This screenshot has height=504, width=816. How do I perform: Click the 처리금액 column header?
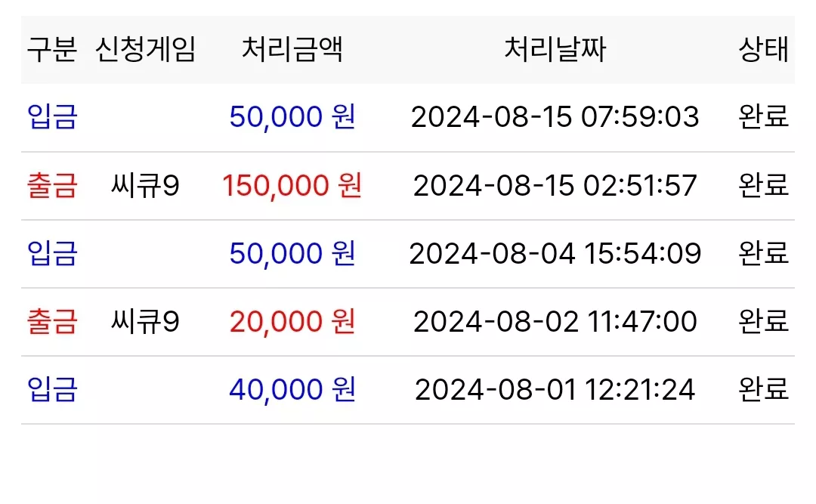[292, 50]
